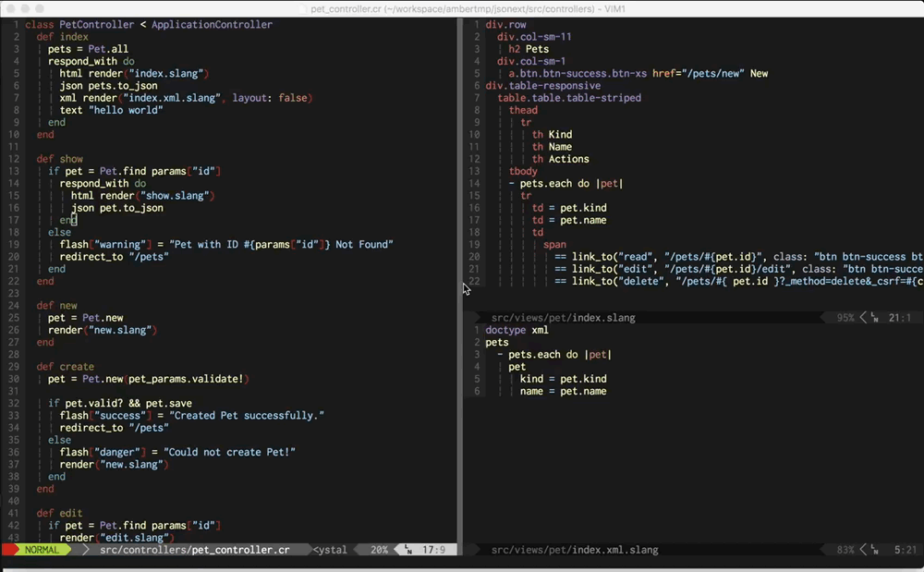This screenshot has height=572, width=924.
Task: Click the flash["warning"] line
Action: [226, 245]
